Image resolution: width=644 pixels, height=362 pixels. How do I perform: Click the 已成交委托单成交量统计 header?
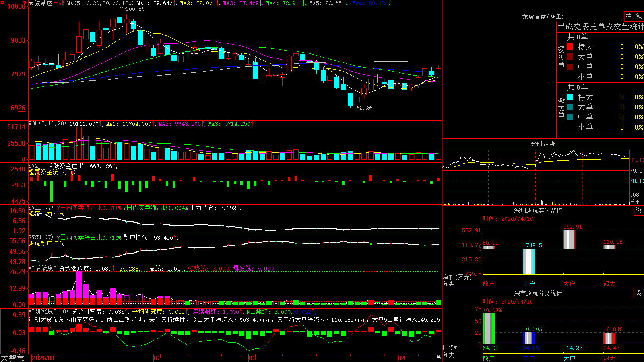tap(601, 27)
